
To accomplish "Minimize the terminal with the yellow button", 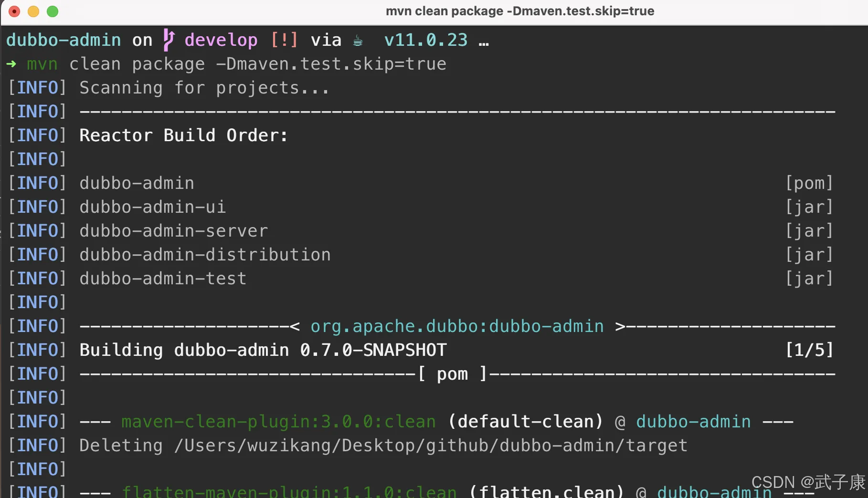I will click(x=33, y=11).
